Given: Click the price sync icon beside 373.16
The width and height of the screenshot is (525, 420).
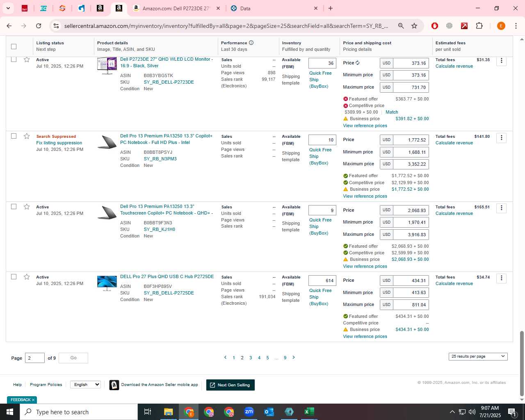Looking at the screenshot, I should coord(358,63).
